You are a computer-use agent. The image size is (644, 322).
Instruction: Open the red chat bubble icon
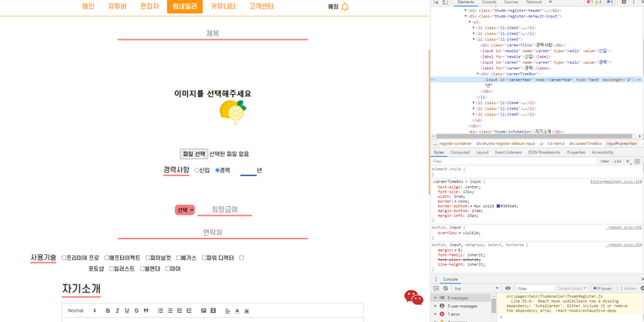coord(413,298)
